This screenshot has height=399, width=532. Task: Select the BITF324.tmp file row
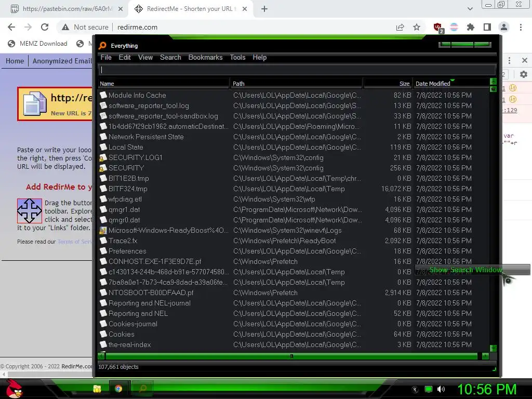(x=294, y=189)
